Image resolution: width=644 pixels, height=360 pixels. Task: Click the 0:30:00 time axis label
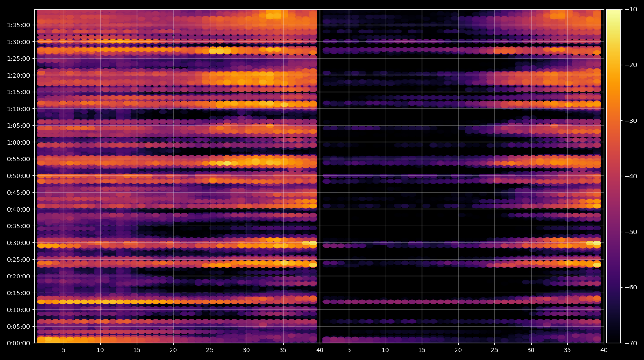(19, 243)
